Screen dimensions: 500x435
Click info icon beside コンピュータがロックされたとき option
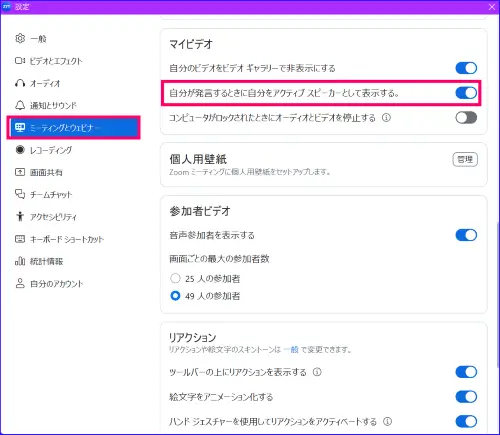tap(386, 118)
